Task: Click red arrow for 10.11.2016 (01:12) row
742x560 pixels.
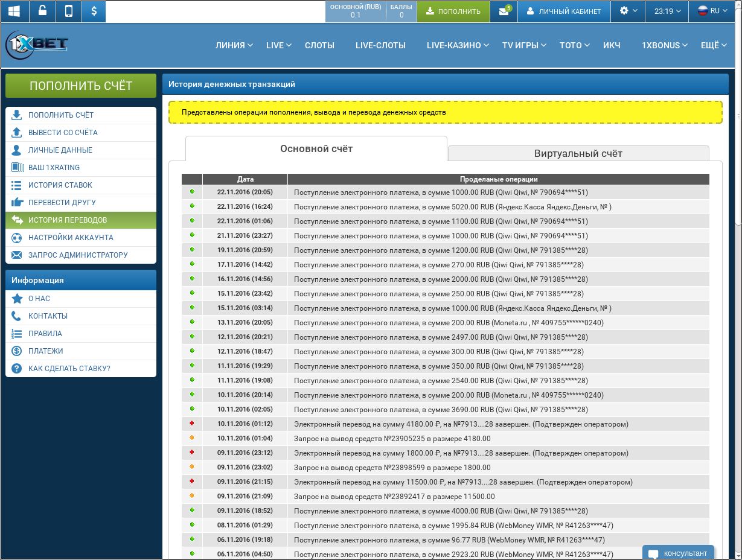Action: pos(192,423)
